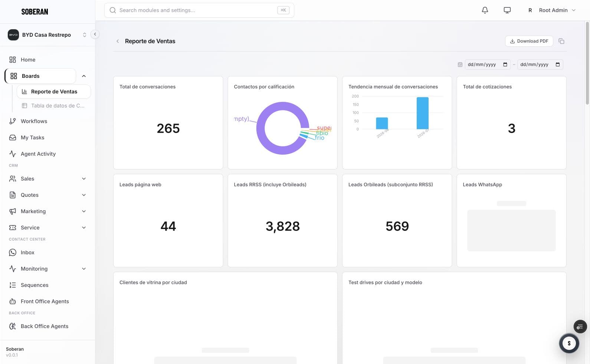
Task: Open Tabla de datos de C... board
Action: pyautogui.click(x=54, y=106)
